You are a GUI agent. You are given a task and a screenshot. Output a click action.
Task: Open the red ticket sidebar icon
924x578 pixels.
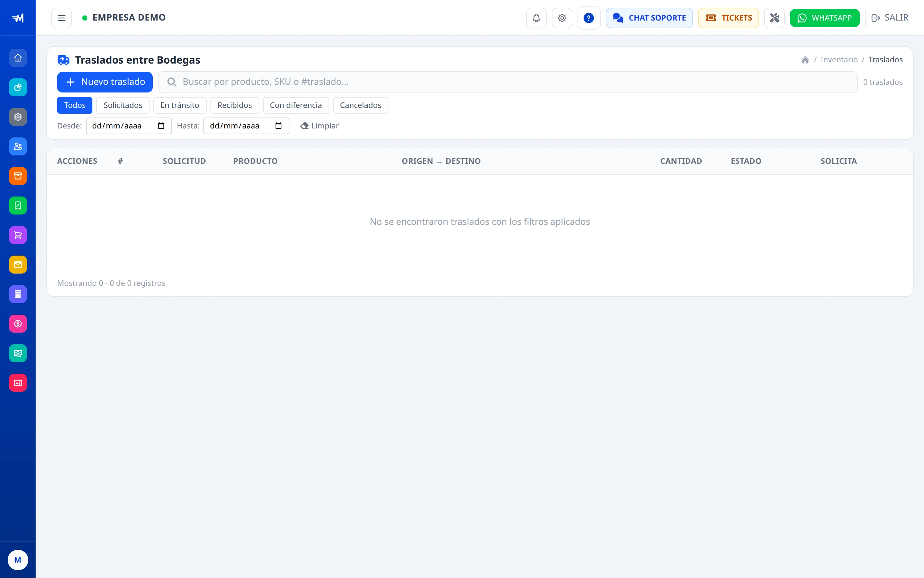[18, 383]
